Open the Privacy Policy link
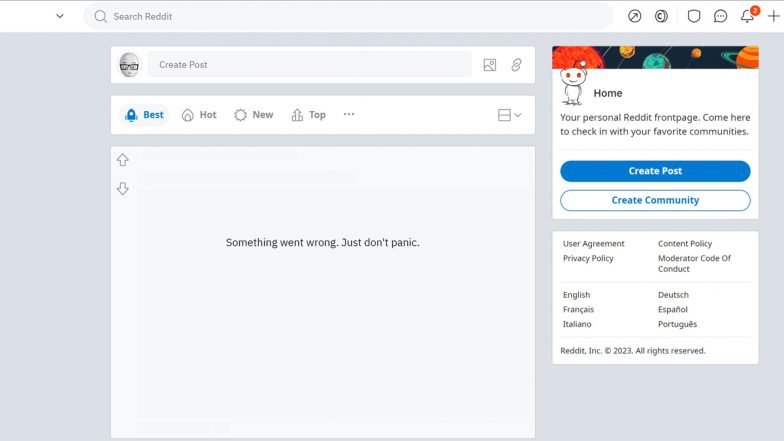 588,258
